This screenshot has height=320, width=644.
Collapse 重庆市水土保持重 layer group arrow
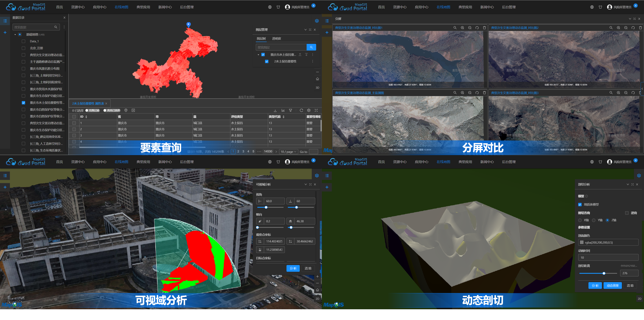click(258, 55)
